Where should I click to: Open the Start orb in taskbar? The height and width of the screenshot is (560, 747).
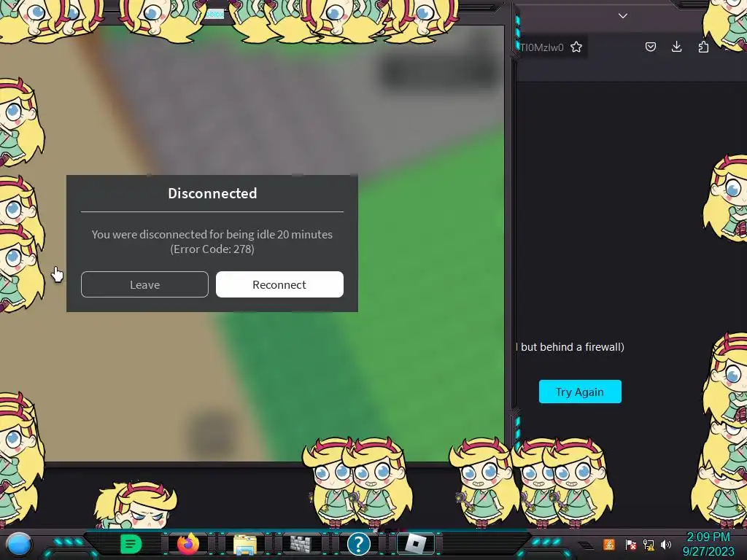point(18,544)
